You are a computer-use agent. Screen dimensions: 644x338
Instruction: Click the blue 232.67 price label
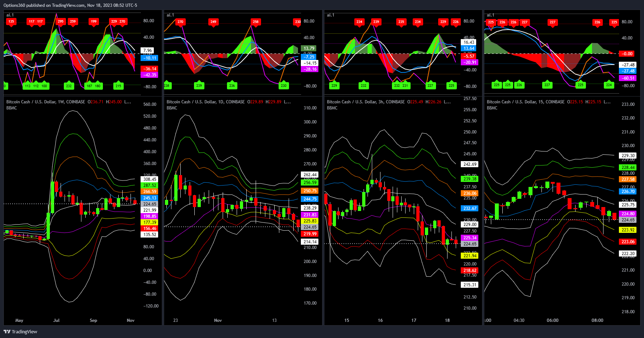click(x=470, y=208)
